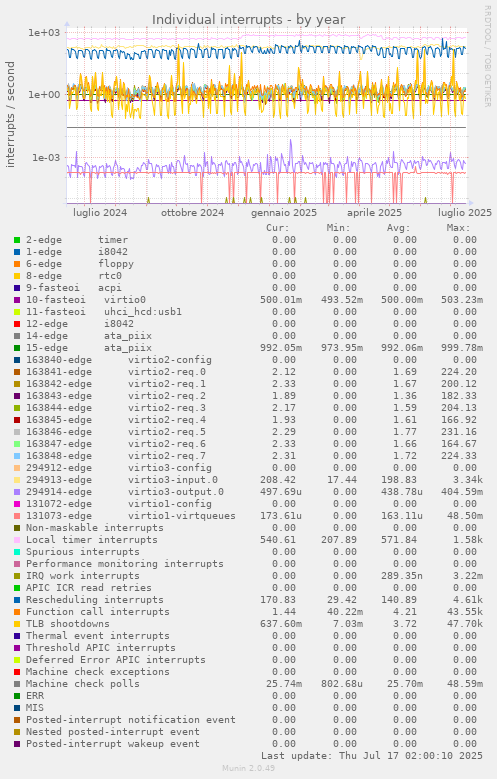
Task: Click the 'Function call interrupts' legend entry
Action: [97, 612]
